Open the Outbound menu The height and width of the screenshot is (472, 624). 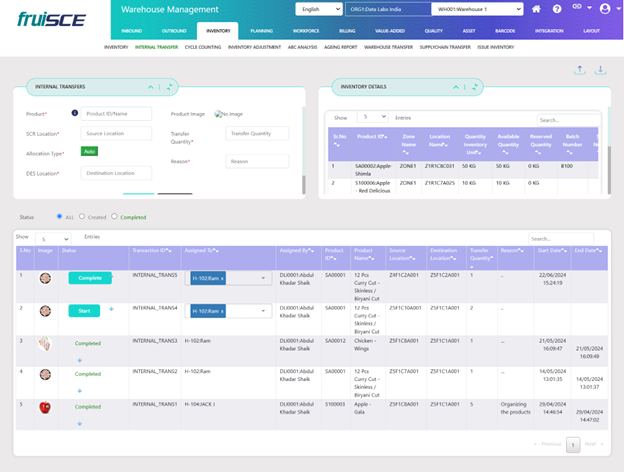click(174, 31)
